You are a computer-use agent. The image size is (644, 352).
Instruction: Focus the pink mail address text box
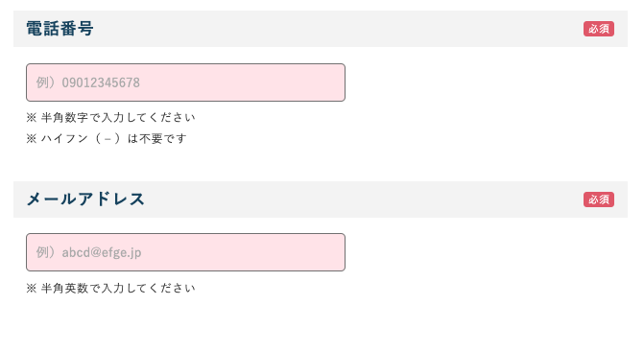[x=185, y=252]
